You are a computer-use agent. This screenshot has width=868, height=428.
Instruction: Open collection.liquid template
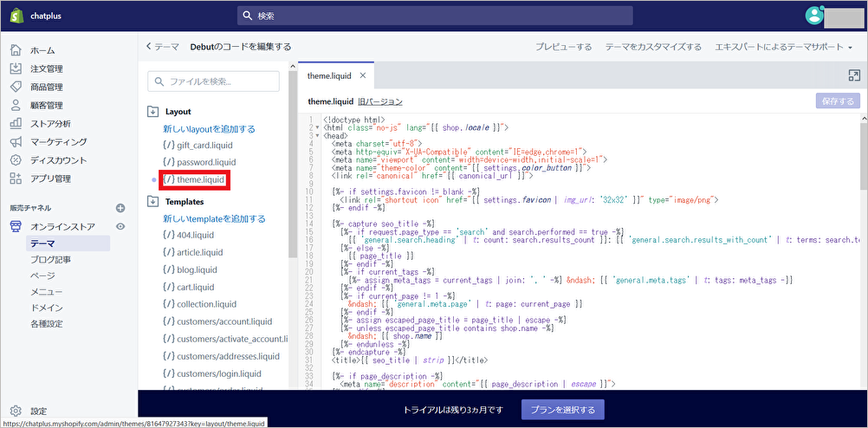(199, 304)
